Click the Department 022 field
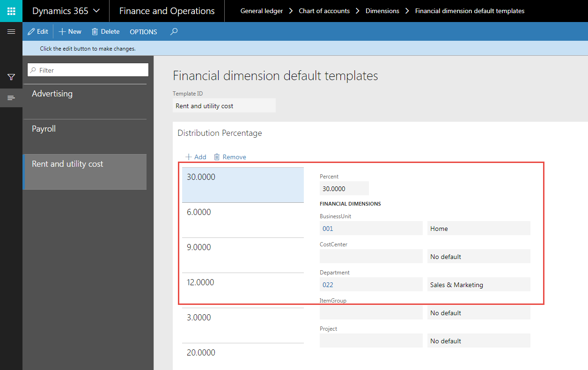This screenshot has height=370, width=588. coord(370,285)
